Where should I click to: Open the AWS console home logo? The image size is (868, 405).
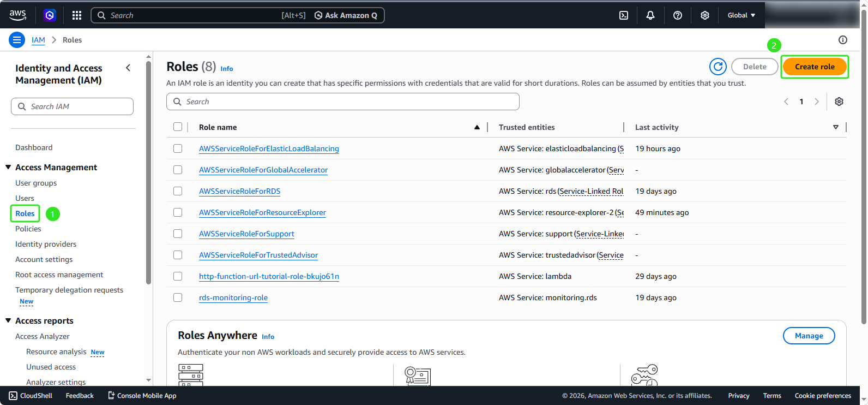[17, 15]
